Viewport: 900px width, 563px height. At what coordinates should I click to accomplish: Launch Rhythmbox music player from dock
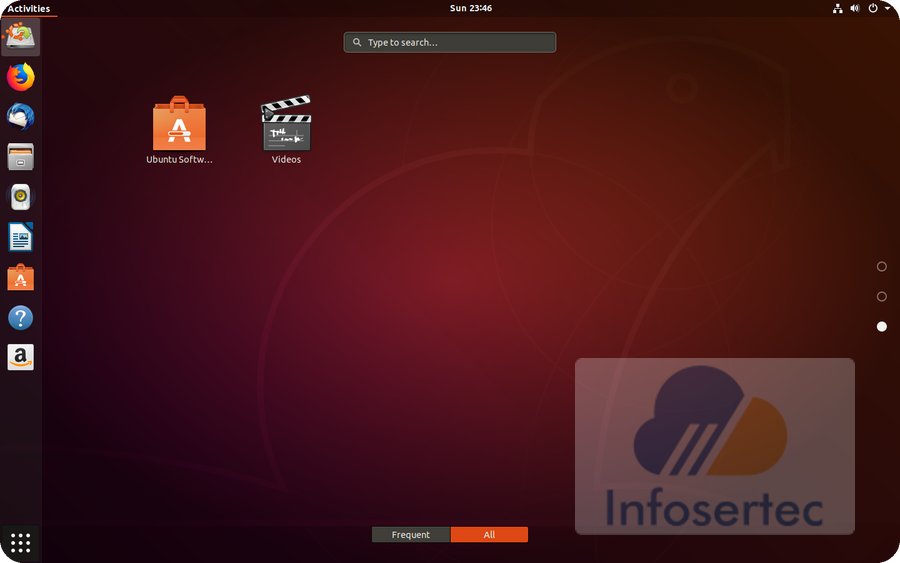pos(20,197)
